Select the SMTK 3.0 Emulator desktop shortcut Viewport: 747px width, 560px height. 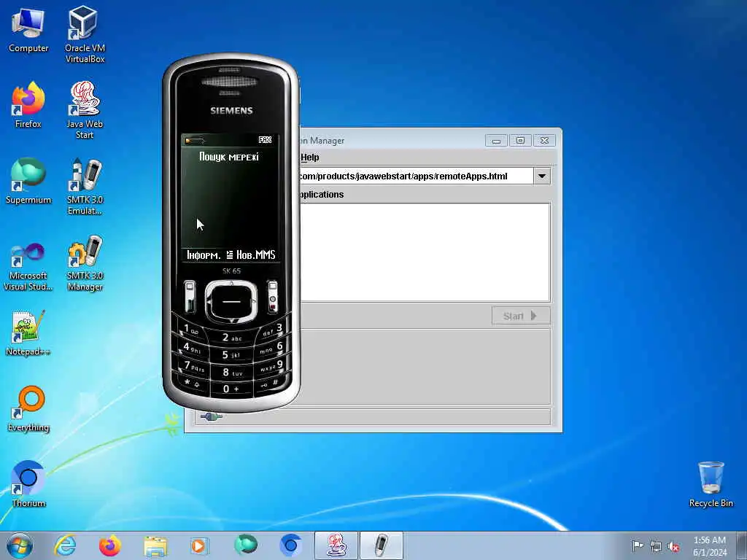tap(85, 186)
